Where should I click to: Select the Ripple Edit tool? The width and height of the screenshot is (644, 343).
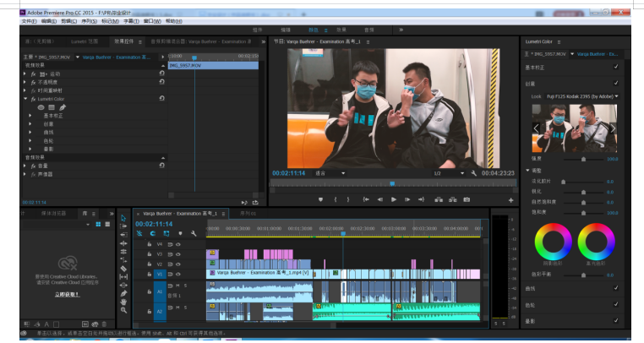(123, 235)
